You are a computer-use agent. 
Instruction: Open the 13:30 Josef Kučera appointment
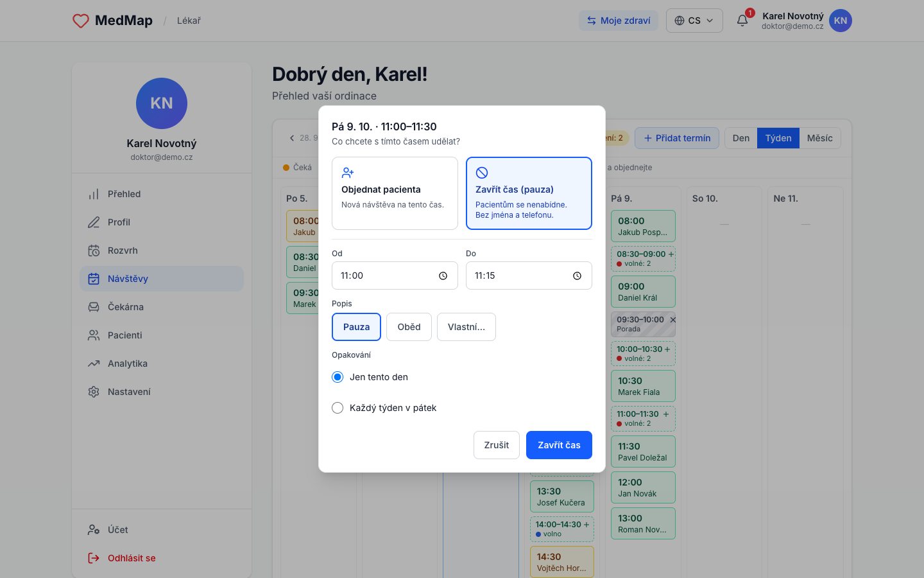coord(562,496)
